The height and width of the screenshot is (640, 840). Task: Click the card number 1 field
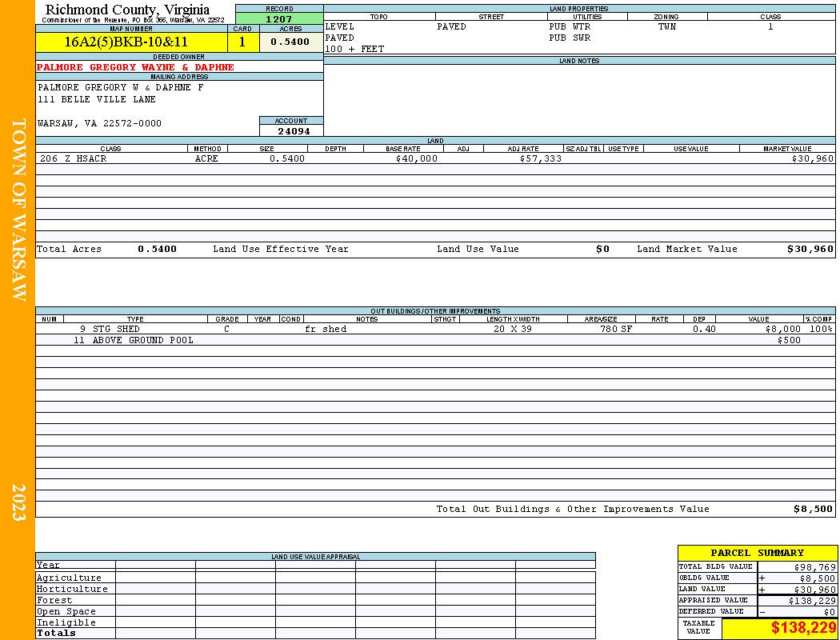coord(242,42)
